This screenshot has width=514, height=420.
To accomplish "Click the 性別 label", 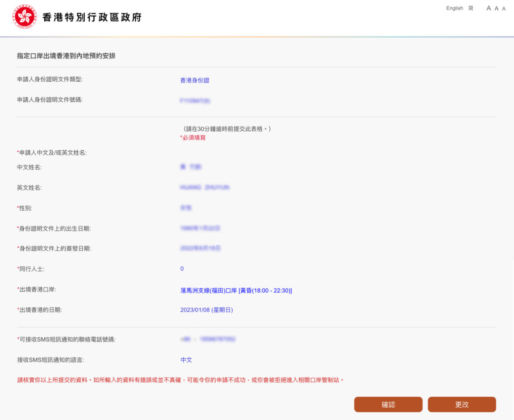I will 25,208.
